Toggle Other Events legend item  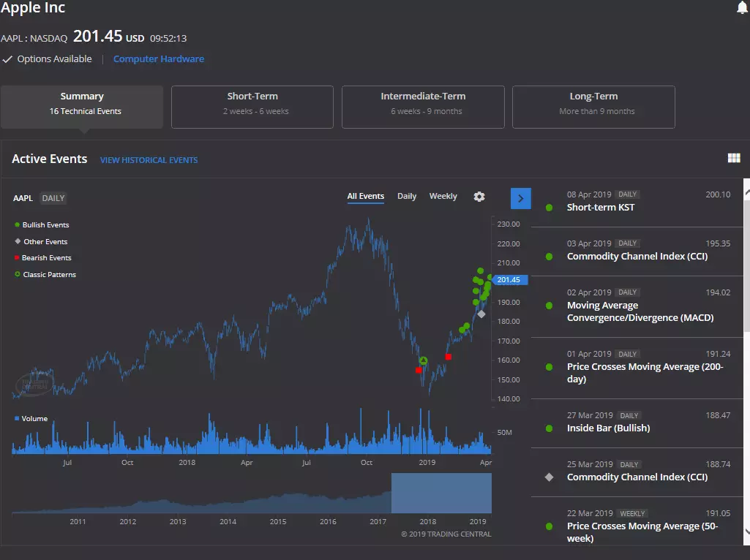41,241
